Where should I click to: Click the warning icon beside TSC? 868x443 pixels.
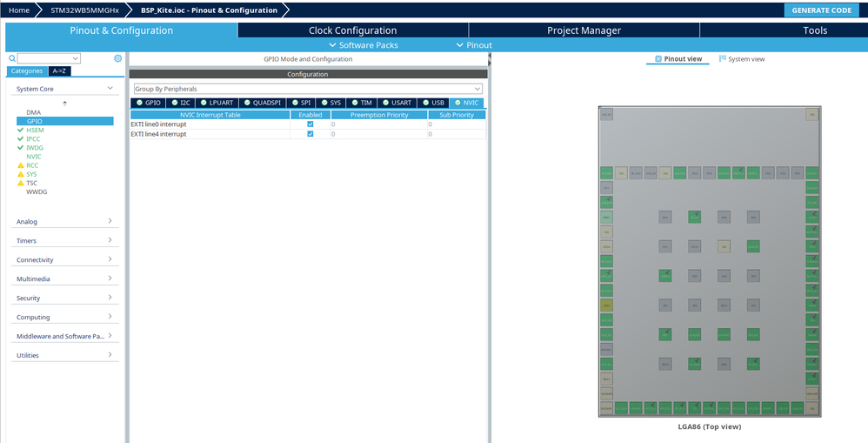pyautogui.click(x=21, y=184)
